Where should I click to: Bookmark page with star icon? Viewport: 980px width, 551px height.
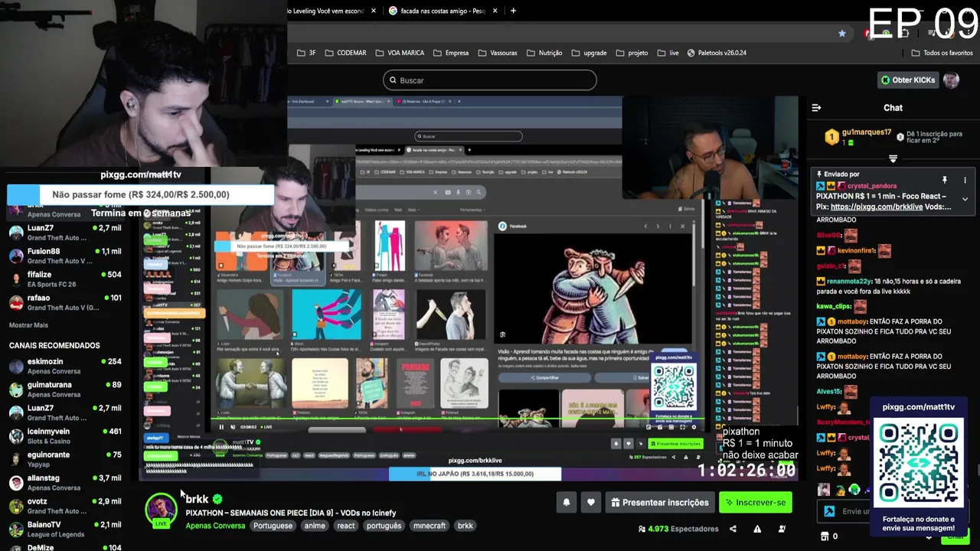point(842,33)
